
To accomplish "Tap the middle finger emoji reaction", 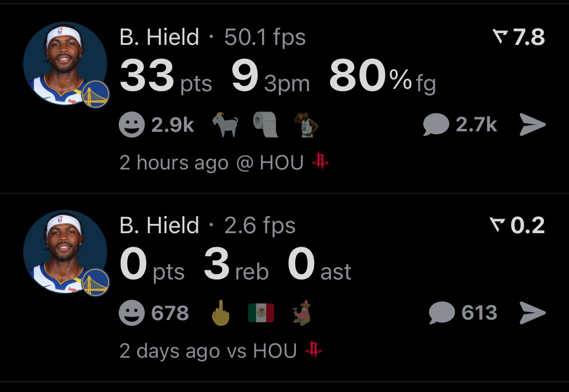I will (x=221, y=313).
